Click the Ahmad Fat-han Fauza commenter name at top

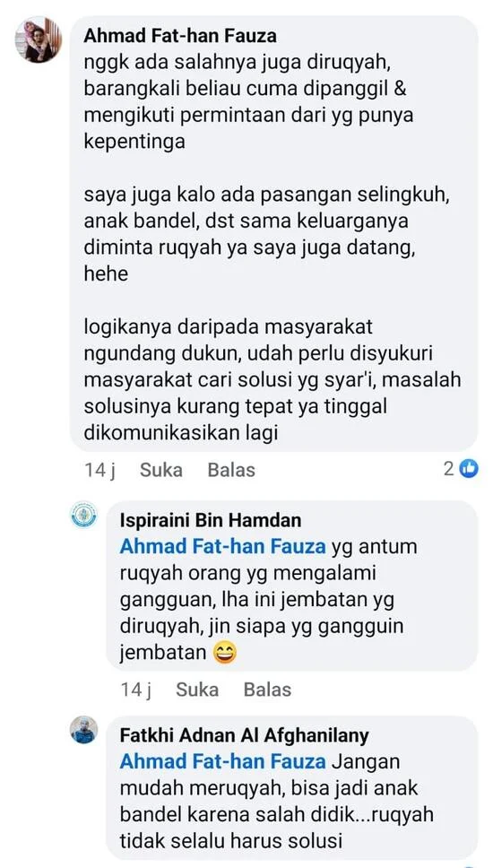(180, 36)
